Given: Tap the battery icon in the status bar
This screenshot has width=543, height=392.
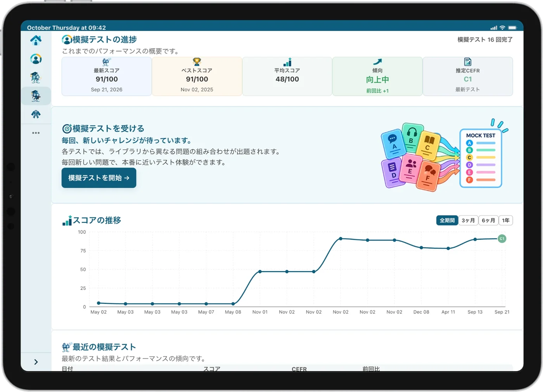Looking at the screenshot, I should [x=512, y=28].
